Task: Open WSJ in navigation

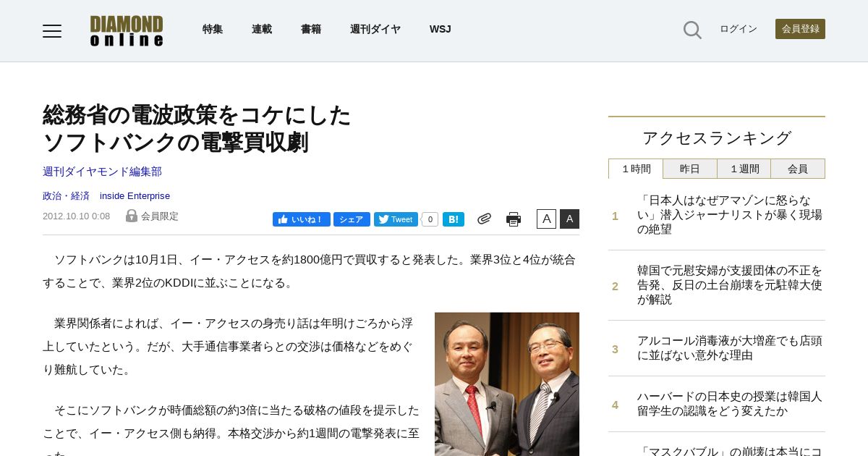Action: (440, 29)
